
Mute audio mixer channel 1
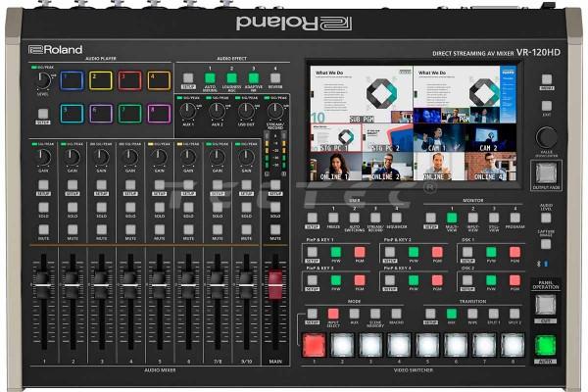42,229
